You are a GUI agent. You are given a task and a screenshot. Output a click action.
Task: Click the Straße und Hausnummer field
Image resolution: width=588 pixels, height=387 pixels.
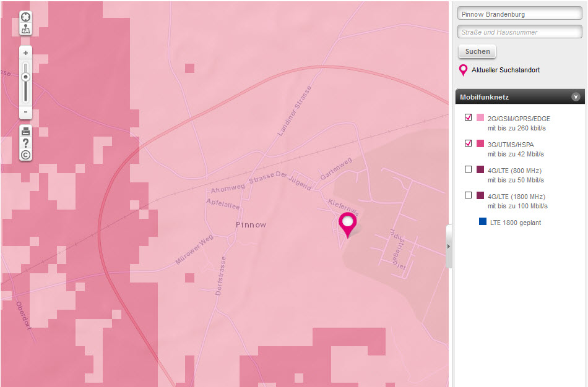519,32
